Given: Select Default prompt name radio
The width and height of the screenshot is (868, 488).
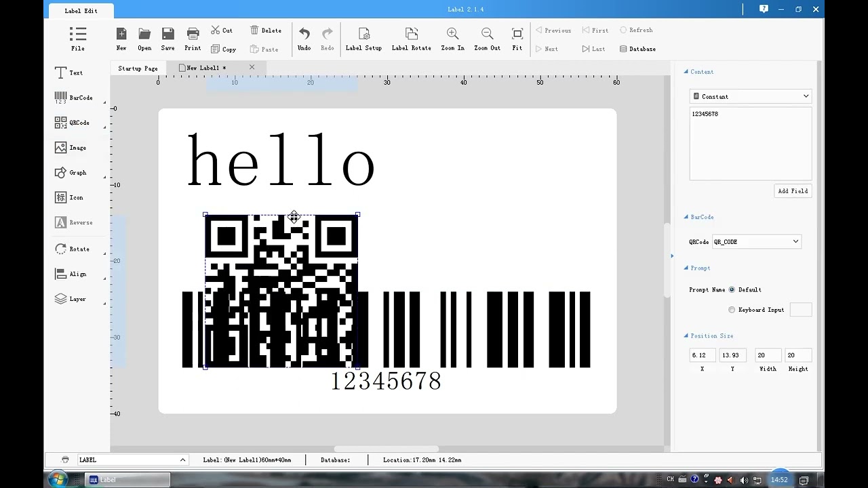Looking at the screenshot, I should (732, 289).
